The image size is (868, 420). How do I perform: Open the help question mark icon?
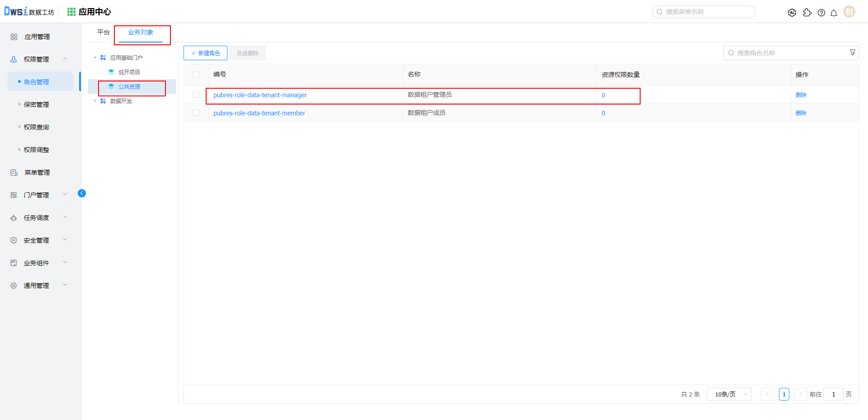[821, 13]
